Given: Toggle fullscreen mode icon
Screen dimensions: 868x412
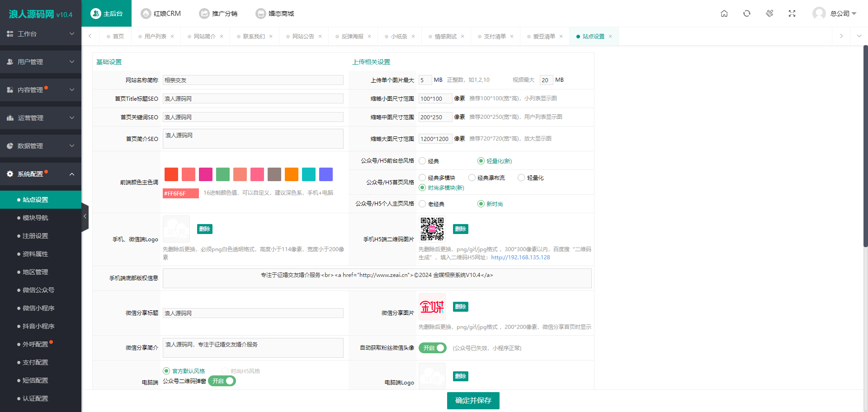Looking at the screenshot, I should (792, 14).
